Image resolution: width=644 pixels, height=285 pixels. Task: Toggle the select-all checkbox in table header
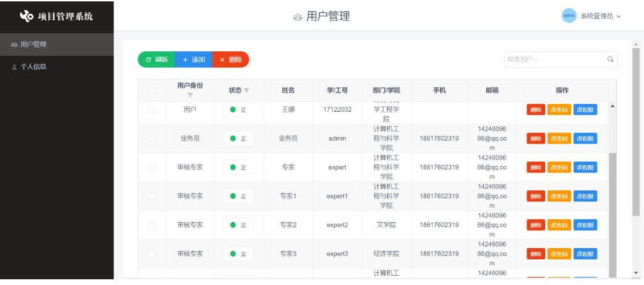[151, 91]
